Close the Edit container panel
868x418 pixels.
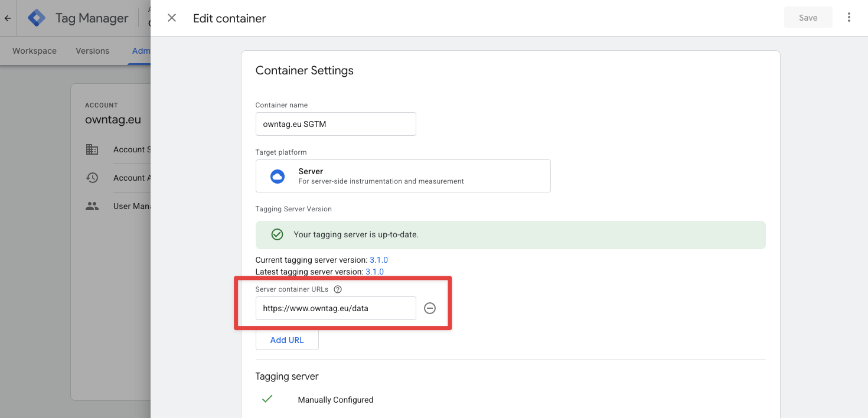tap(172, 18)
